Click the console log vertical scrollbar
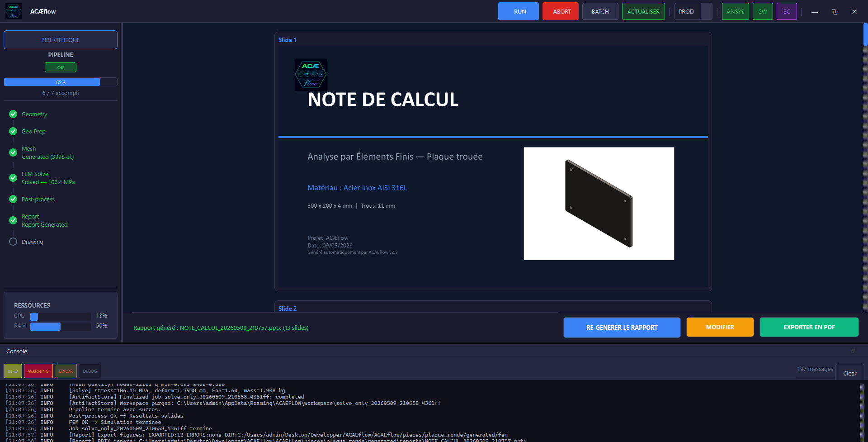This screenshot has height=442, width=868. (x=862, y=412)
